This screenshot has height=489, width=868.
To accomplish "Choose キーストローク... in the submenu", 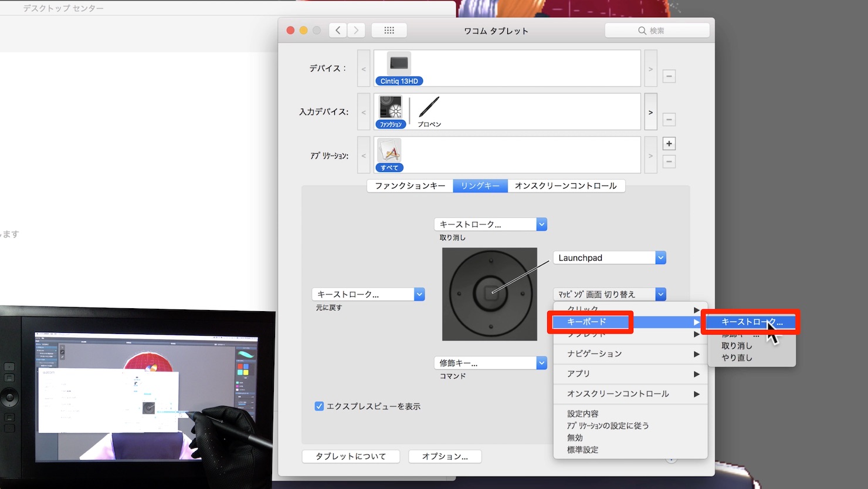I will point(751,322).
